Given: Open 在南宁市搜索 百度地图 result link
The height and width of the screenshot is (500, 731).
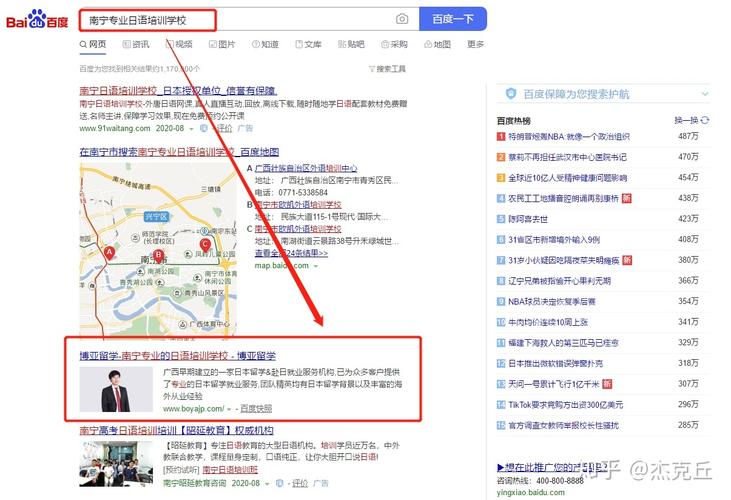Looking at the screenshot, I should click(x=179, y=152).
